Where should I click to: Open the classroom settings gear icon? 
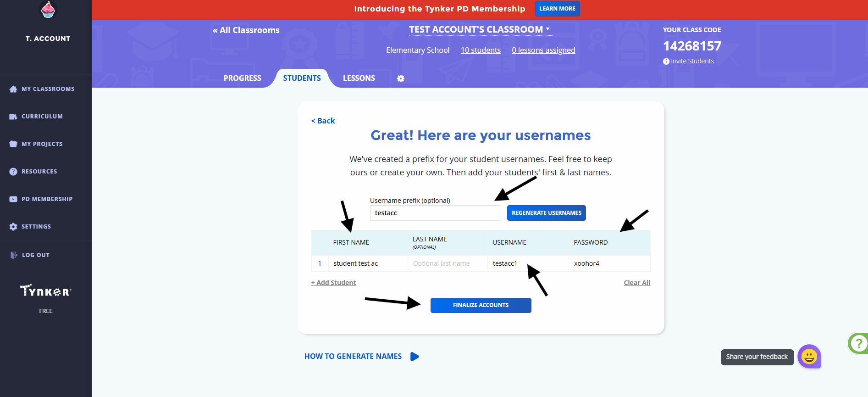tap(401, 78)
